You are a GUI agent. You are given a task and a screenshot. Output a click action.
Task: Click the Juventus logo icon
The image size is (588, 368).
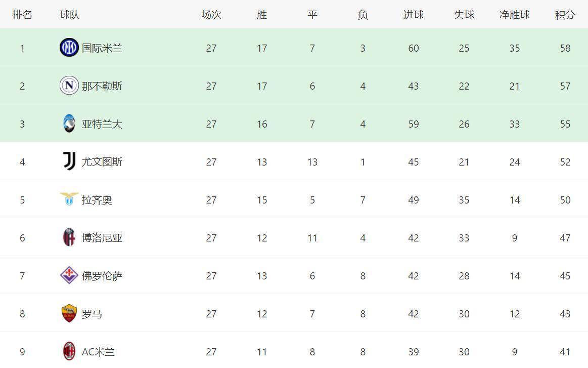[x=69, y=161]
